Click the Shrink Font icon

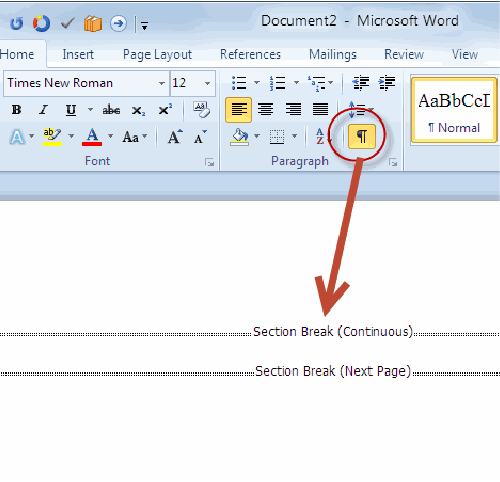[x=200, y=137]
